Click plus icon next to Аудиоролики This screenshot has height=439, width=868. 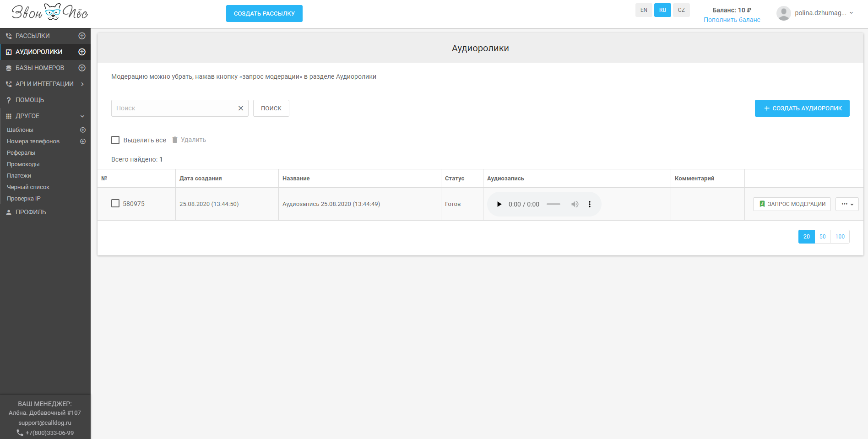tap(82, 52)
